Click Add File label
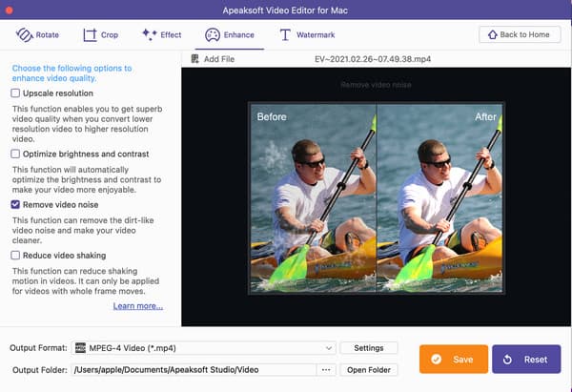This screenshot has width=572, height=392. [x=219, y=59]
